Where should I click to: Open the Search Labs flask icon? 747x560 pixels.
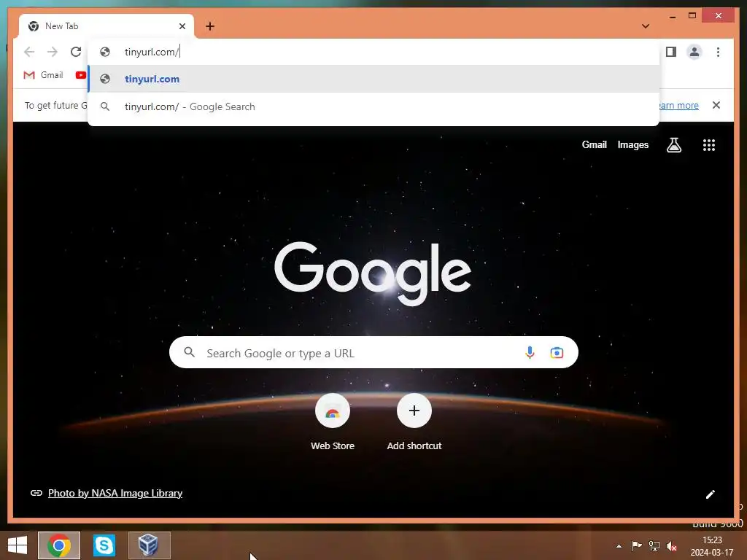pos(673,145)
